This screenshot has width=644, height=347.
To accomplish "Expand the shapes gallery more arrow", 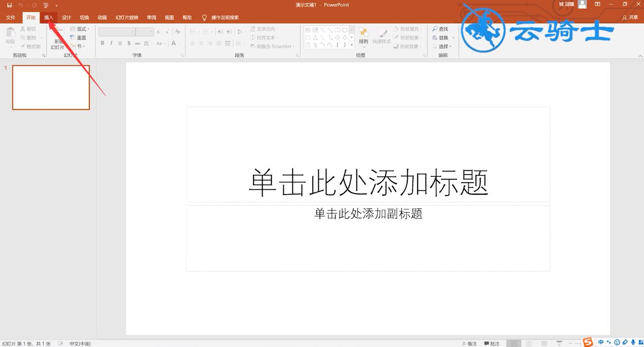I will coord(352,45).
